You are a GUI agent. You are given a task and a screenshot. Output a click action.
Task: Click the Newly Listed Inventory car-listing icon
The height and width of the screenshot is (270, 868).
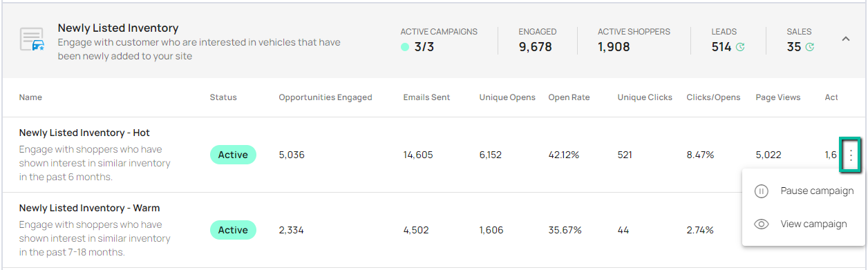coord(32,39)
